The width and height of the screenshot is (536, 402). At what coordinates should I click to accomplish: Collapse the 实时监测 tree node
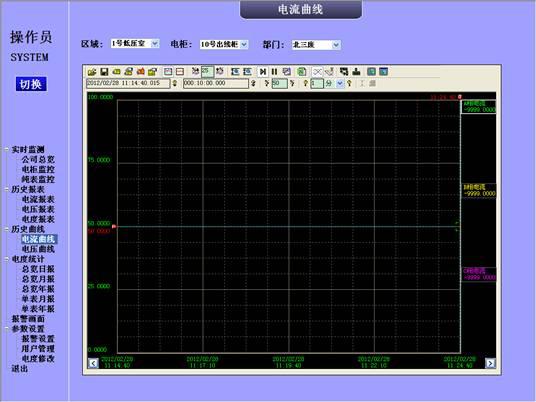pyautogui.click(x=6, y=149)
